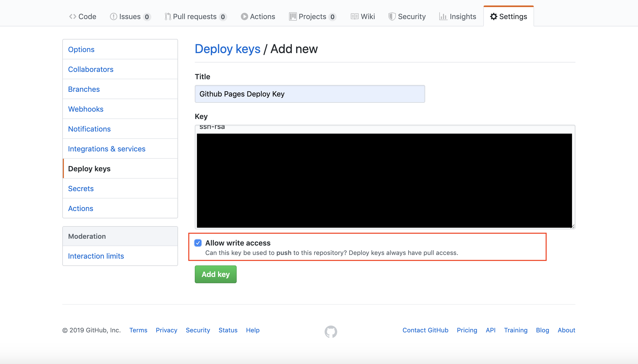Click the Projects count badge

click(332, 17)
